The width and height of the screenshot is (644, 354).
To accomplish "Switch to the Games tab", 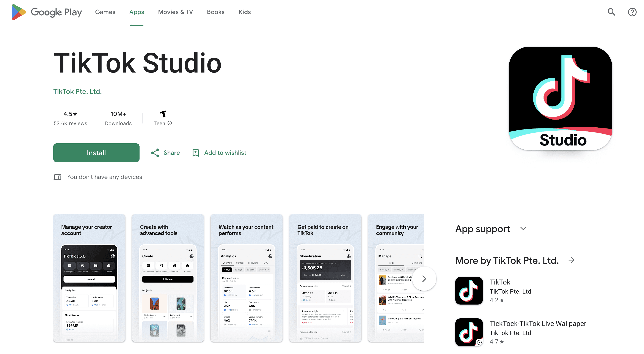I will [x=105, y=12].
